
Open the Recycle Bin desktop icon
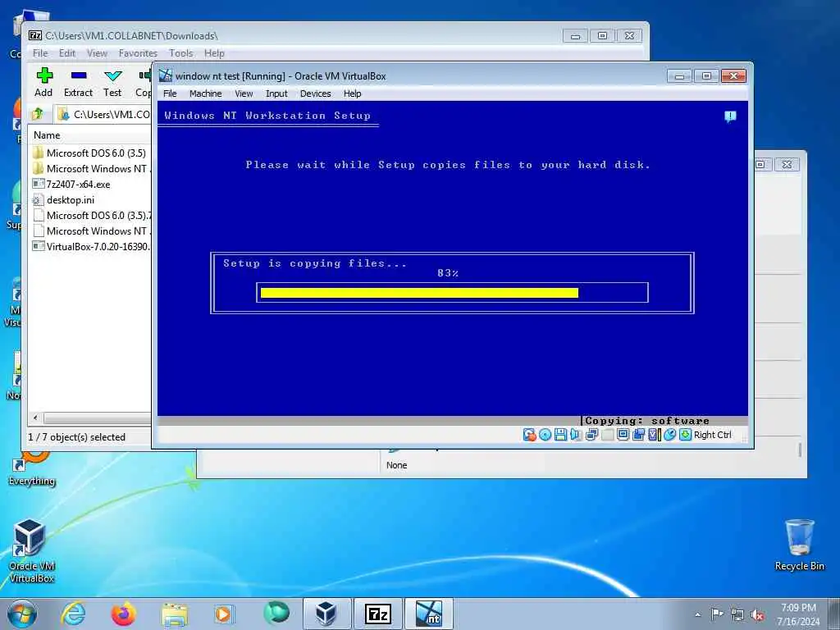pyautogui.click(x=799, y=546)
